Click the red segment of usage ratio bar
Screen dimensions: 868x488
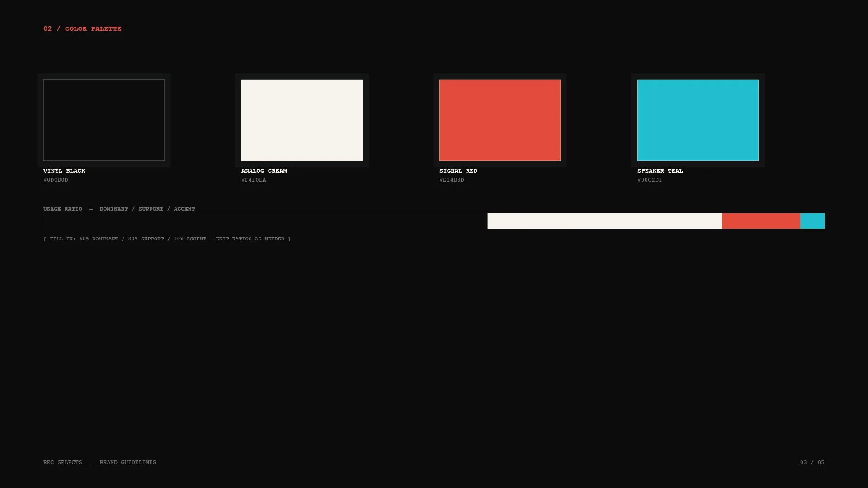coord(761,221)
